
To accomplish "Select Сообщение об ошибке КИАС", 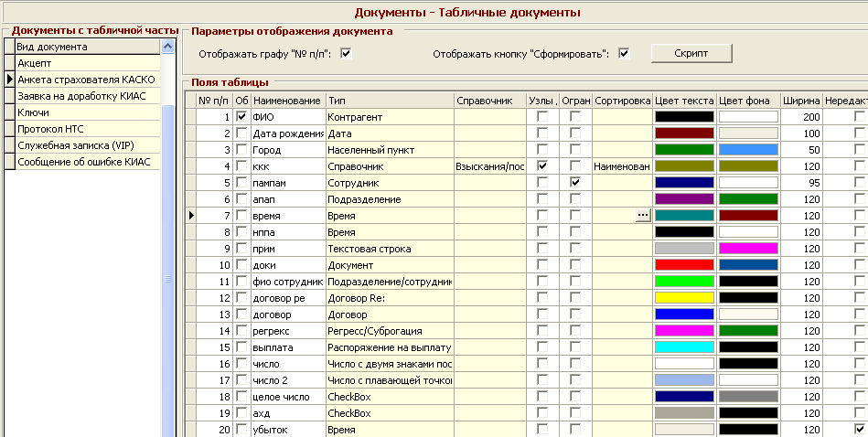I will 88,162.
